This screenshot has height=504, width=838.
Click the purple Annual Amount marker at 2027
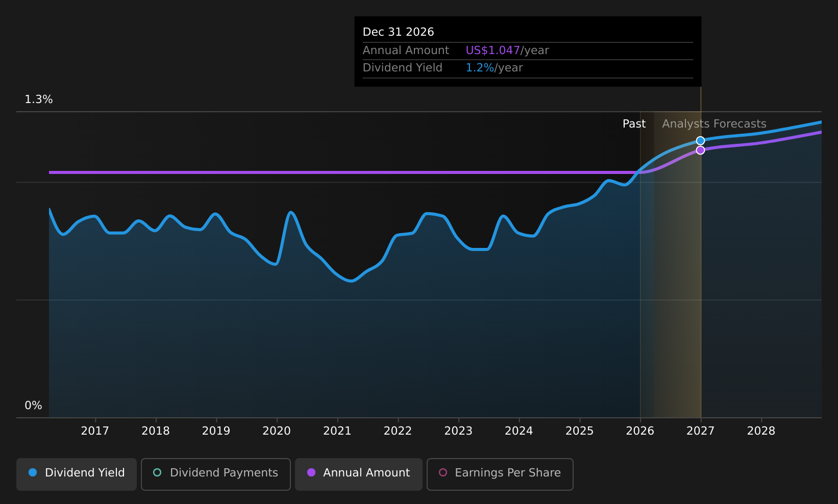[x=700, y=150]
